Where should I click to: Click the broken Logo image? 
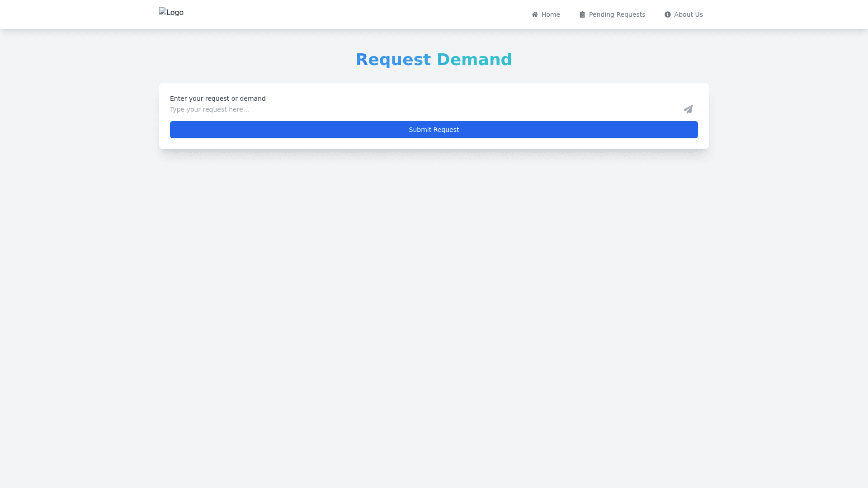(171, 13)
